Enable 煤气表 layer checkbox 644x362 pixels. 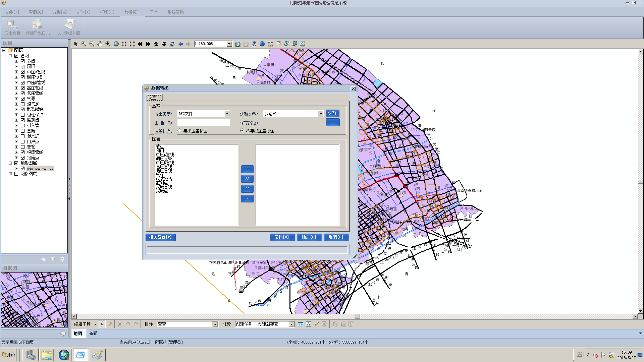[23, 104]
